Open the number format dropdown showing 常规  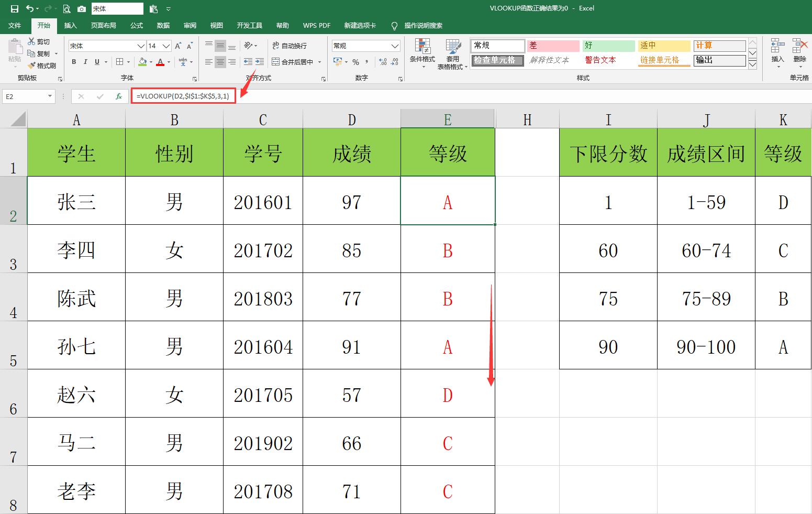(395, 46)
